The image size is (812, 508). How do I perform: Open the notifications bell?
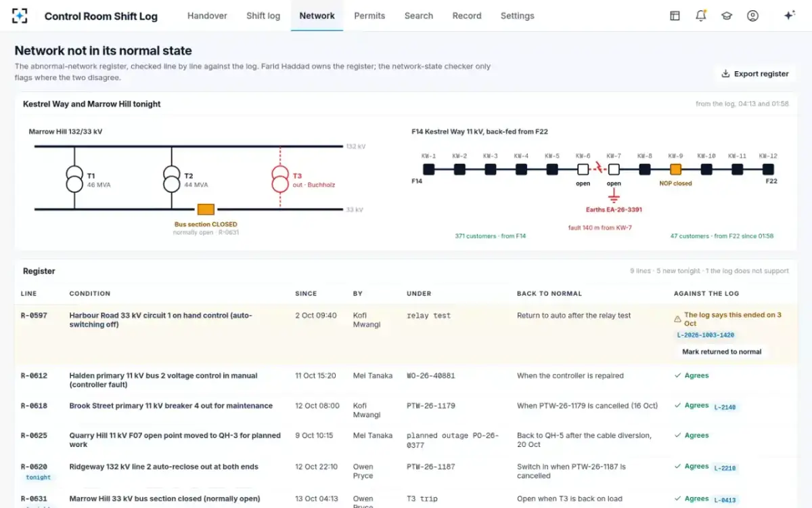700,16
